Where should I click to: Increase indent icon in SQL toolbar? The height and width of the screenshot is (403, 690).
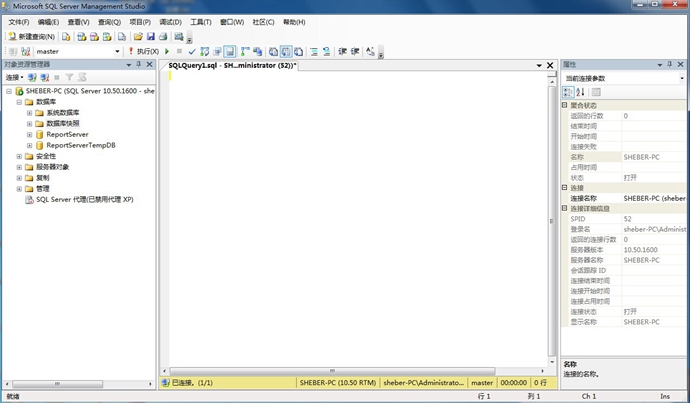pos(355,51)
